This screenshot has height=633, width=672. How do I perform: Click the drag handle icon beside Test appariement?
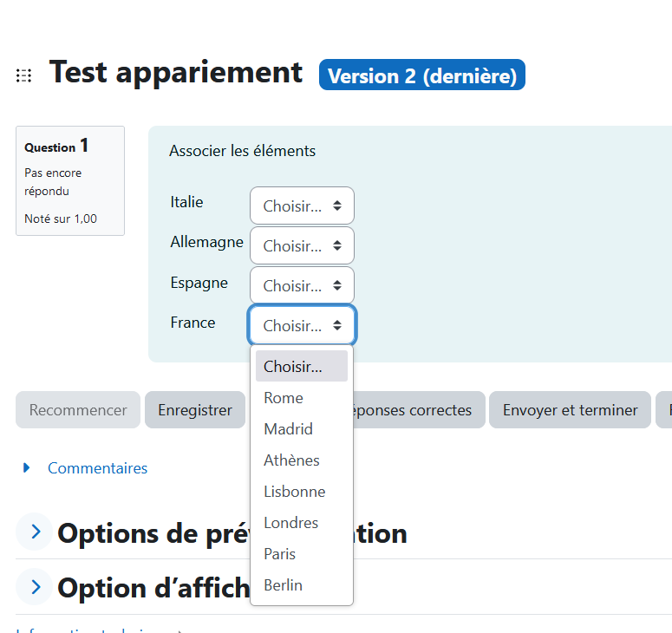pos(23,75)
